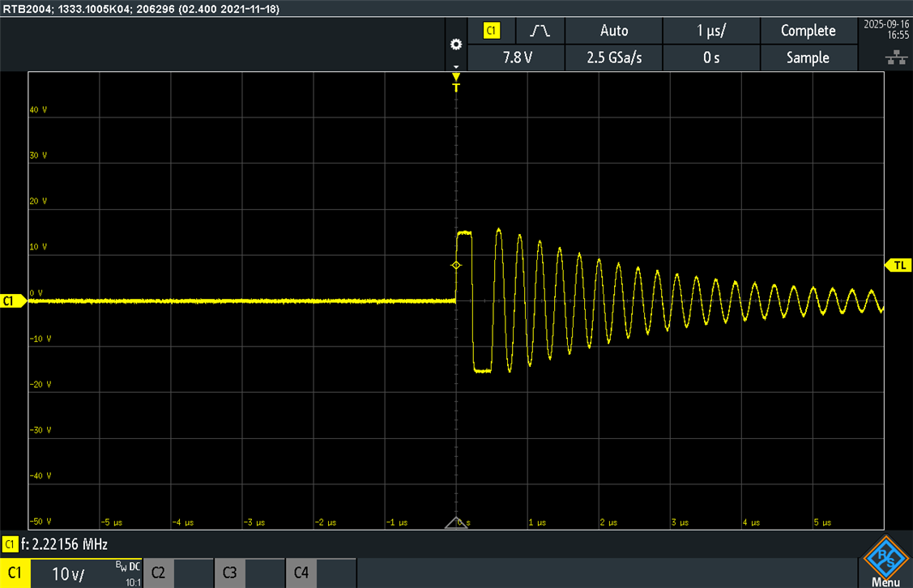Open the settings gear icon
The image size is (913, 588).
coord(456,45)
